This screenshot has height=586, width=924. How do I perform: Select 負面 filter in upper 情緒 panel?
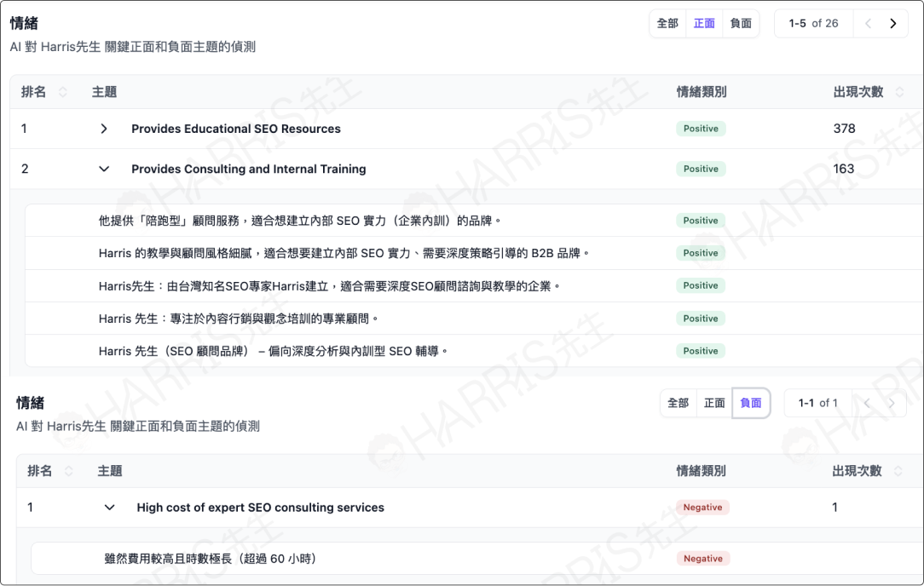click(741, 24)
